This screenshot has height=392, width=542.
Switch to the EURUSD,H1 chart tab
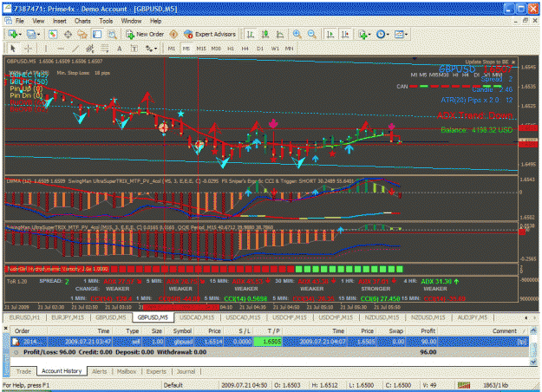click(24, 317)
